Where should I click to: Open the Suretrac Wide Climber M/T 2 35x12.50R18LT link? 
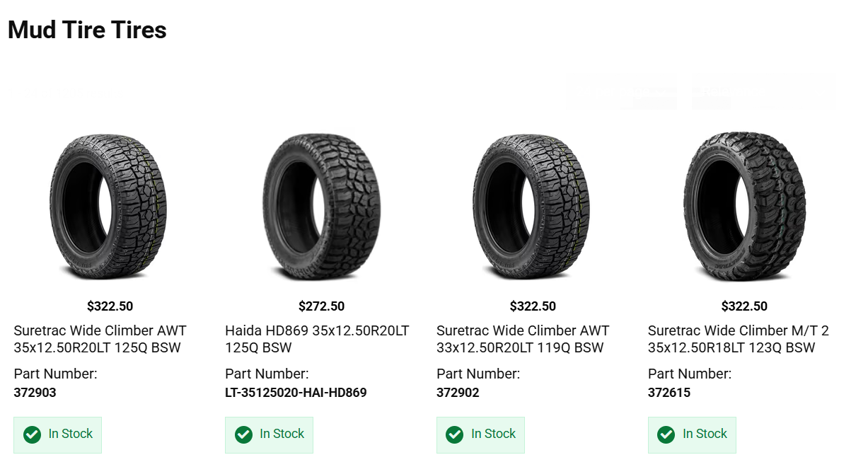tap(738, 339)
